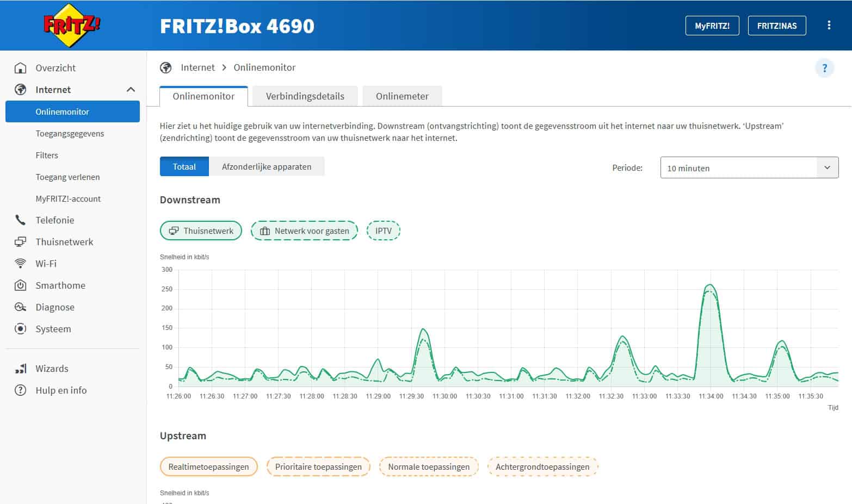
Task: Click the Smarthome power icon
Action: click(20, 285)
